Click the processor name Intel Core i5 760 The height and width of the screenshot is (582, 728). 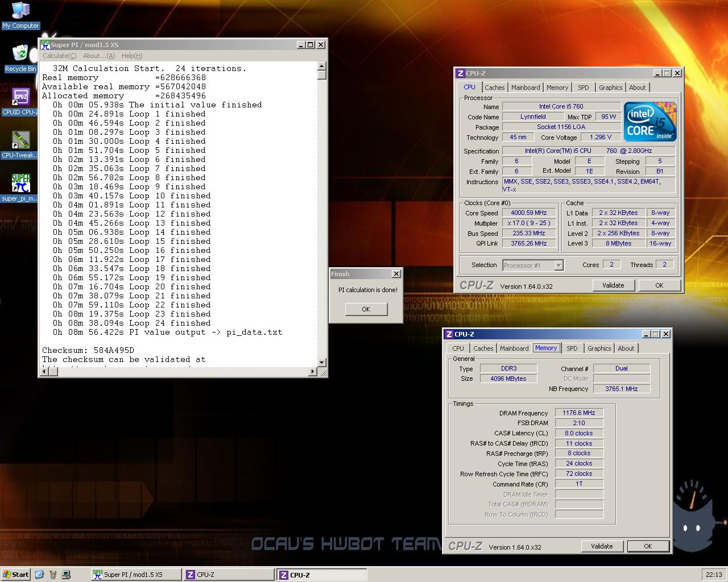click(x=561, y=106)
